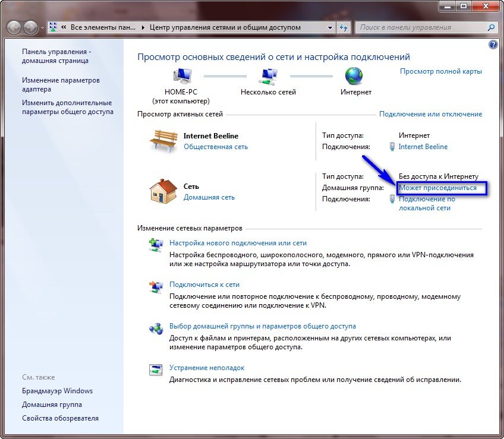
Task: Click 'Домашняя сеть' network type link
Action: tap(209, 197)
